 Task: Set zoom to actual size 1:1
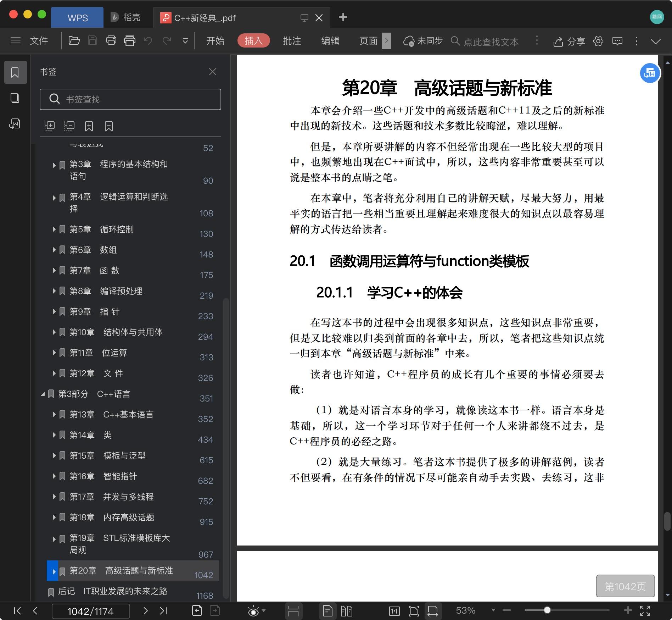tap(394, 611)
